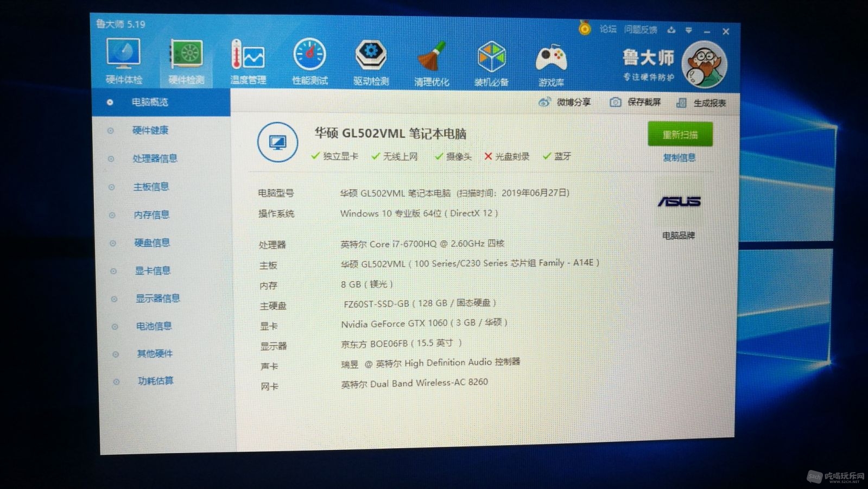Click the Windows 10 专业版 64位 value
This screenshot has width=868, height=489.
pyautogui.click(x=419, y=213)
